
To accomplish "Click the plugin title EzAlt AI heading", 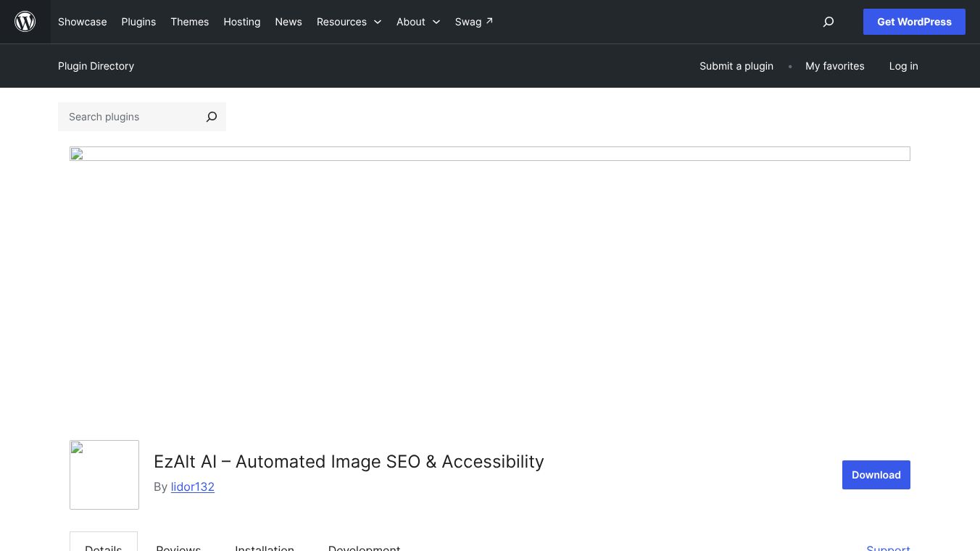I will click(x=349, y=462).
